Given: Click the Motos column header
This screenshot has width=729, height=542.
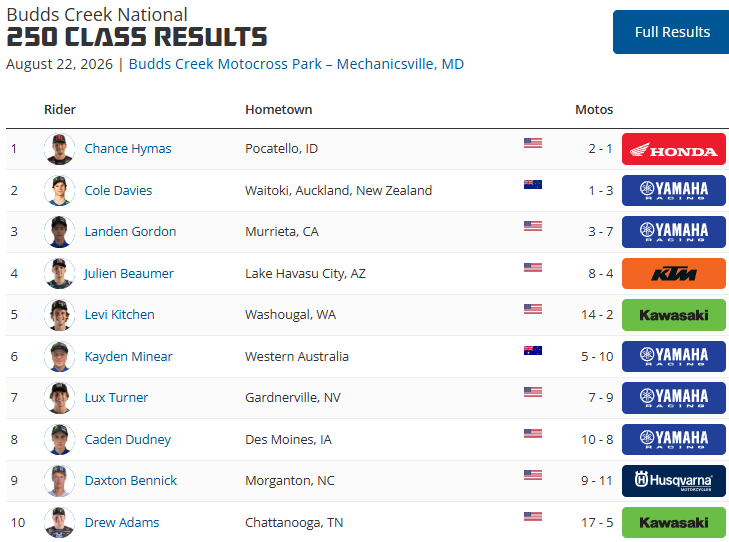Looking at the screenshot, I should 594,110.
